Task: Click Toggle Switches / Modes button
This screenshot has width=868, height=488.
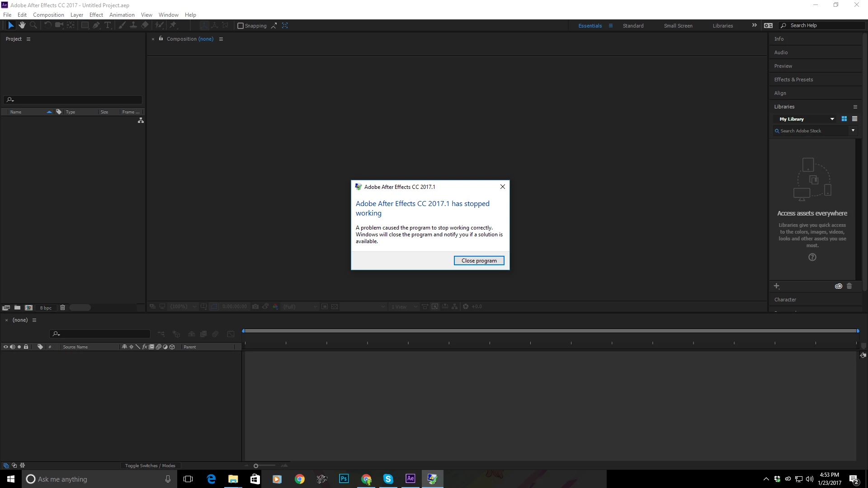Action: click(150, 466)
